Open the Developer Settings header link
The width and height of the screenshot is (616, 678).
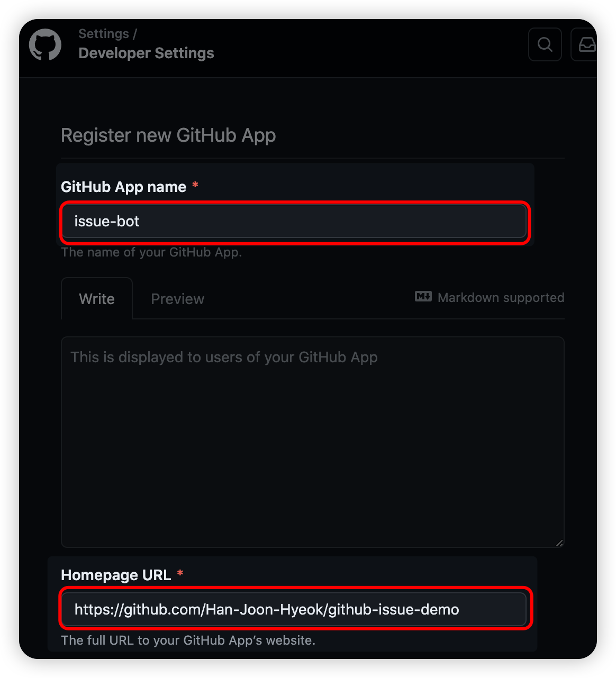pyautogui.click(x=146, y=53)
